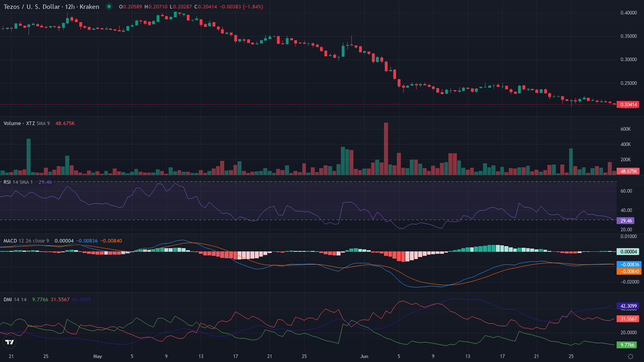Click the 0.35000 price scale label

pos(628,36)
